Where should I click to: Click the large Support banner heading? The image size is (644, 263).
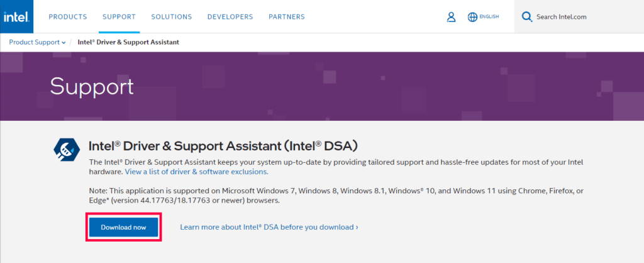coord(92,86)
